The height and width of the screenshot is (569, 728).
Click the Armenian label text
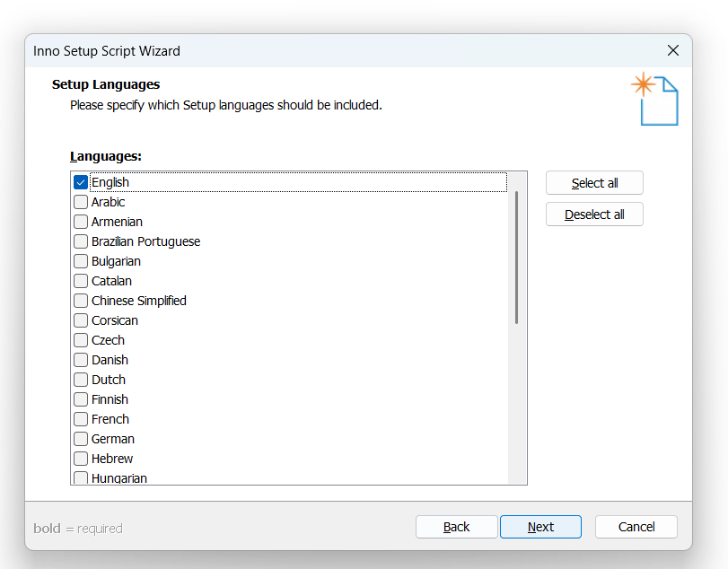pos(117,222)
